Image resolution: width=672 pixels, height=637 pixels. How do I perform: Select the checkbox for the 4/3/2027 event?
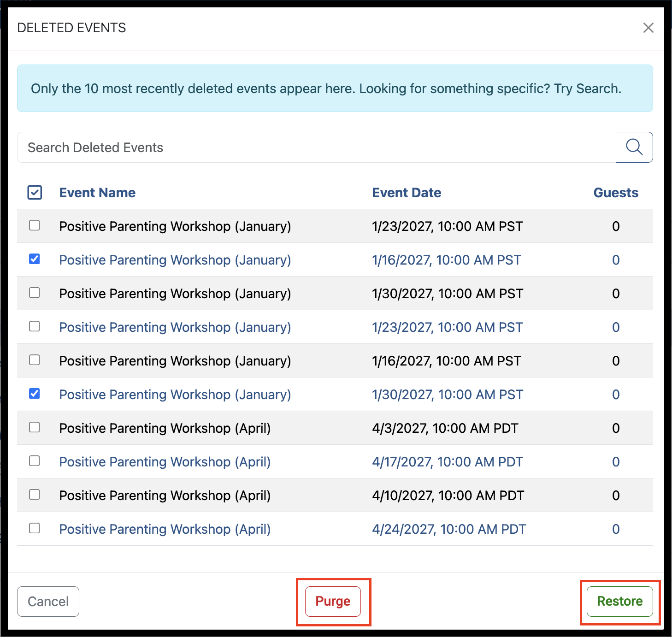pyautogui.click(x=35, y=427)
